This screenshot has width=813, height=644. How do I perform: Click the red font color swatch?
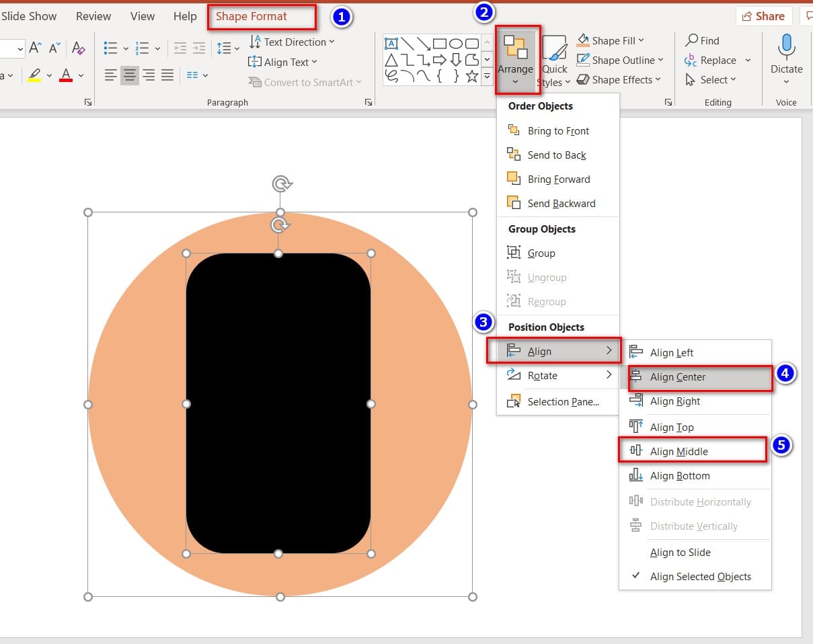click(x=66, y=75)
